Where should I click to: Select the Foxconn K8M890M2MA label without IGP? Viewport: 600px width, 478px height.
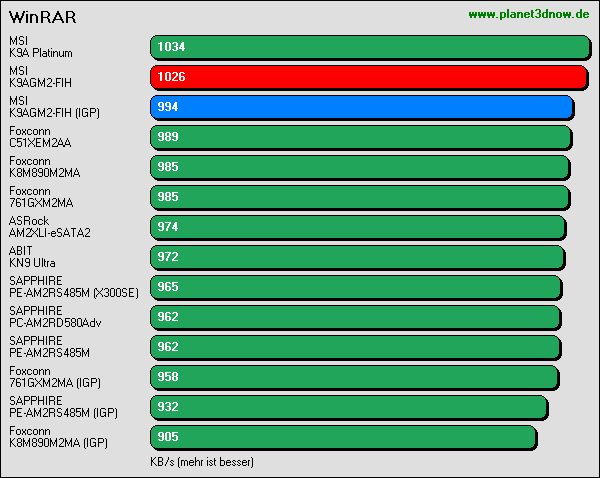(45, 167)
